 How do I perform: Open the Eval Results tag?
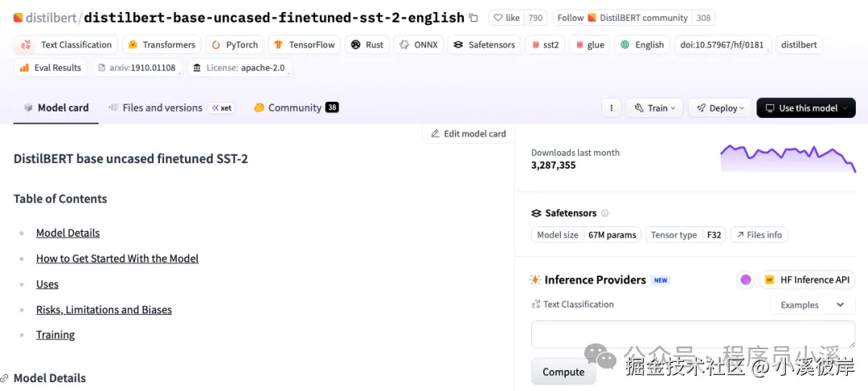pyautogui.click(x=51, y=67)
